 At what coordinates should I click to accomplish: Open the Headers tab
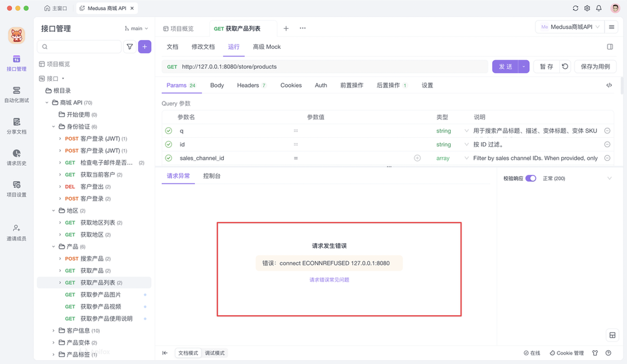click(x=251, y=85)
